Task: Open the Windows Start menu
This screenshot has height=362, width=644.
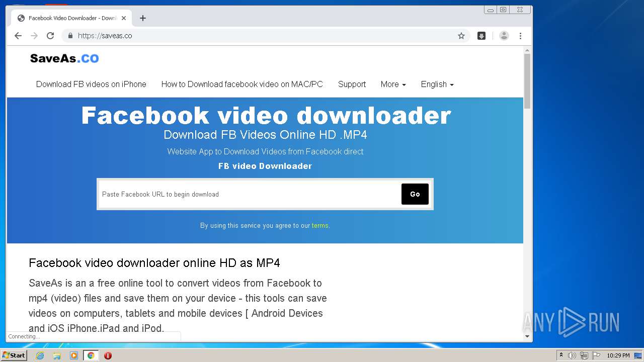Action: (x=14, y=355)
